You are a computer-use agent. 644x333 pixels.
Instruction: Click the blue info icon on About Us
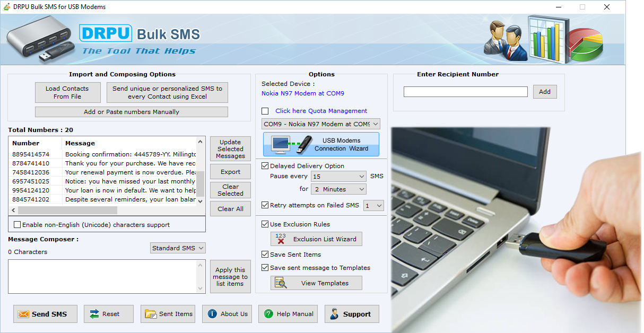point(212,314)
